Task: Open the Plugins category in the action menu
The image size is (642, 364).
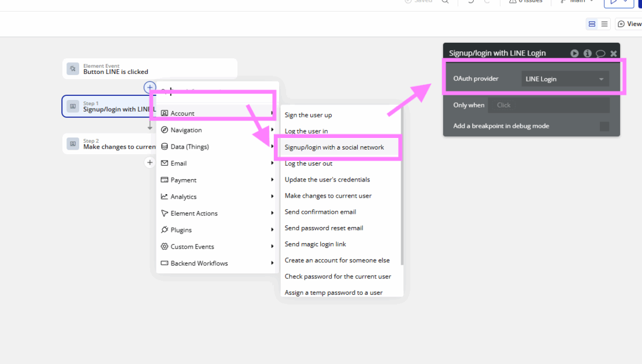Action: (217, 230)
